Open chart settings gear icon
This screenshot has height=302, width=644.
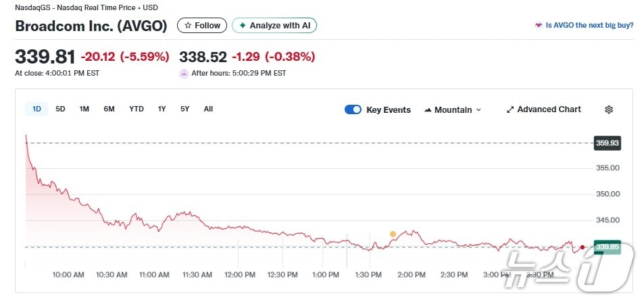coord(608,109)
